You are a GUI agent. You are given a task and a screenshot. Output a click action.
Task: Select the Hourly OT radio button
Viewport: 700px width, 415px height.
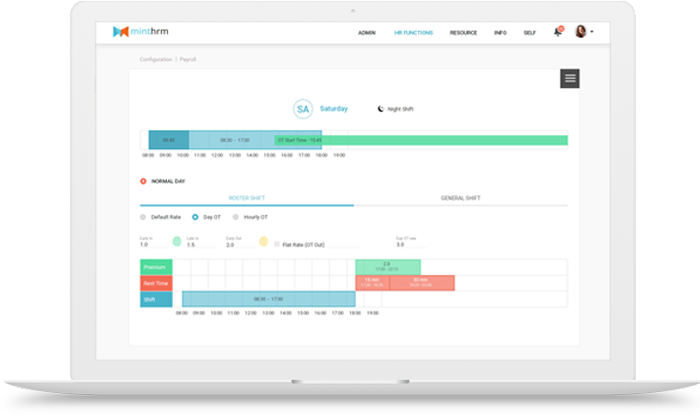235,217
